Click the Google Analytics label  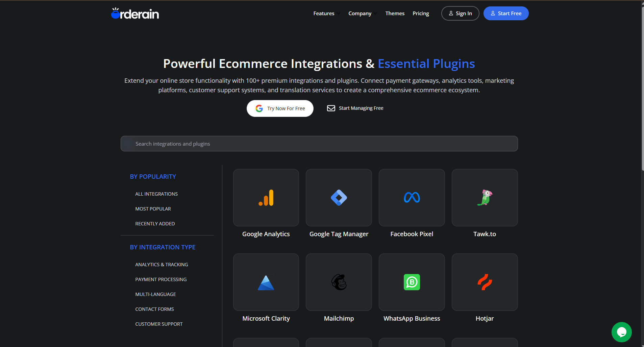coord(266,234)
